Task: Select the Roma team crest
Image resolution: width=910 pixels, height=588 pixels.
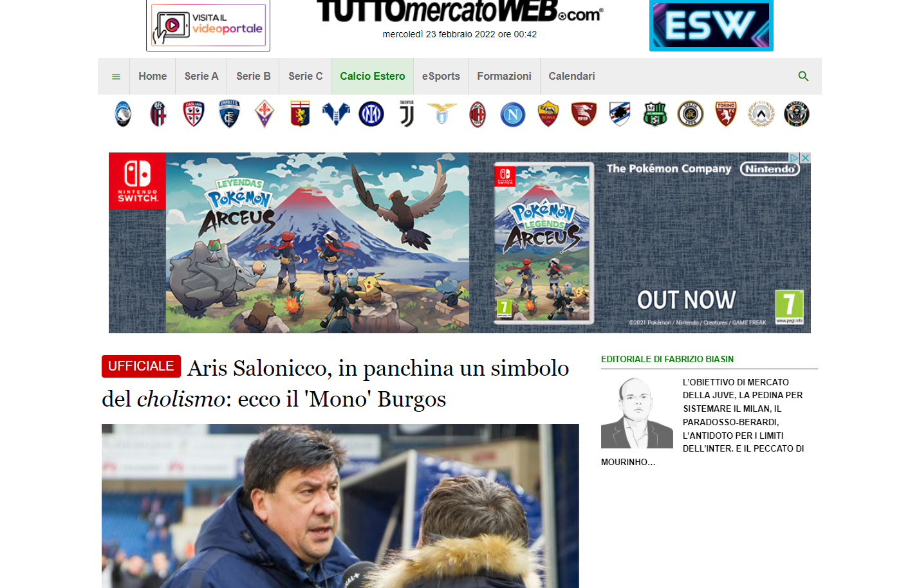Action: pyautogui.click(x=548, y=114)
